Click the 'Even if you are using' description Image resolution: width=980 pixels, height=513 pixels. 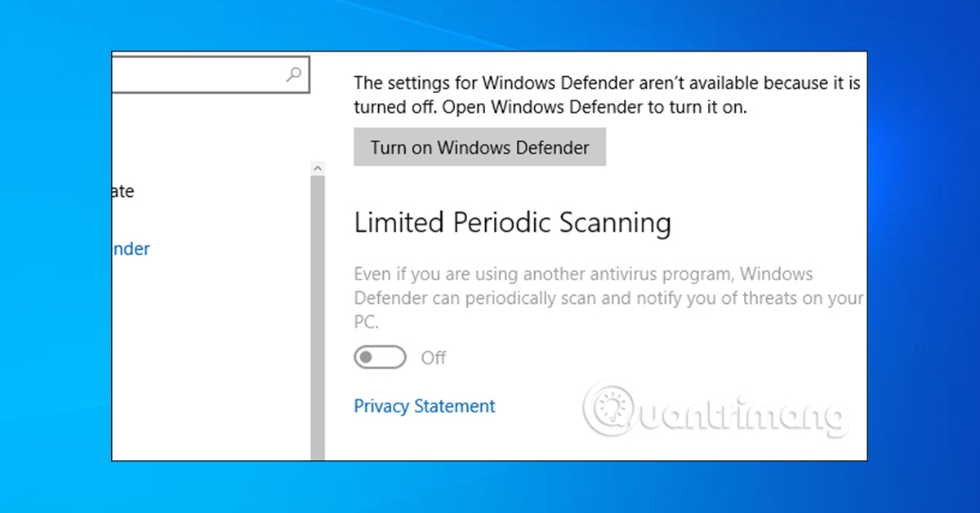pyautogui.click(x=608, y=297)
